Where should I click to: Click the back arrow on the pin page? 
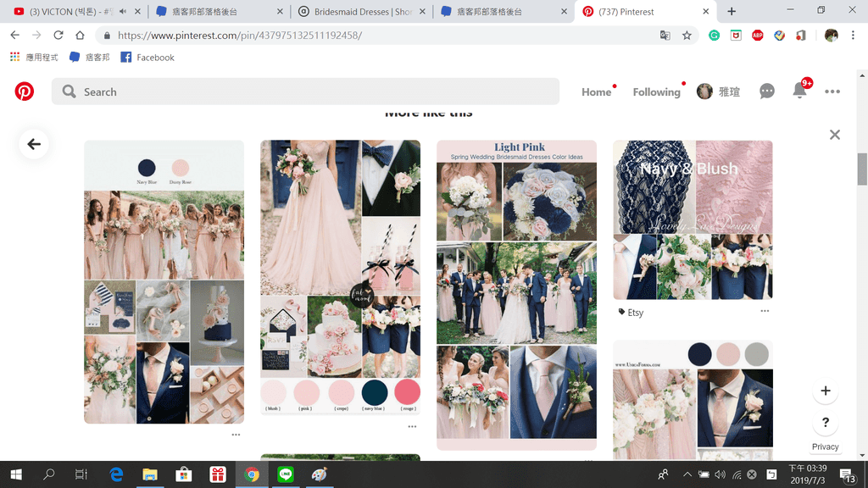point(34,144)
